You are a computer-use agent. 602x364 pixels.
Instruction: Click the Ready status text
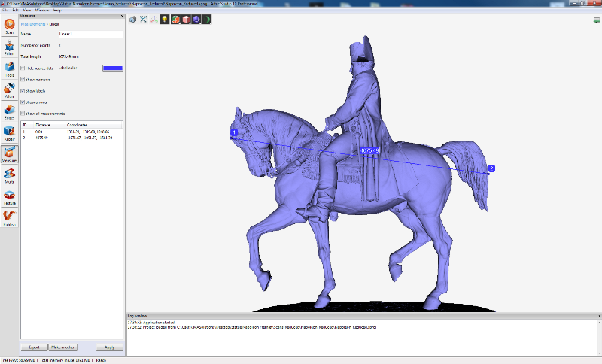(x=101, y=360)
